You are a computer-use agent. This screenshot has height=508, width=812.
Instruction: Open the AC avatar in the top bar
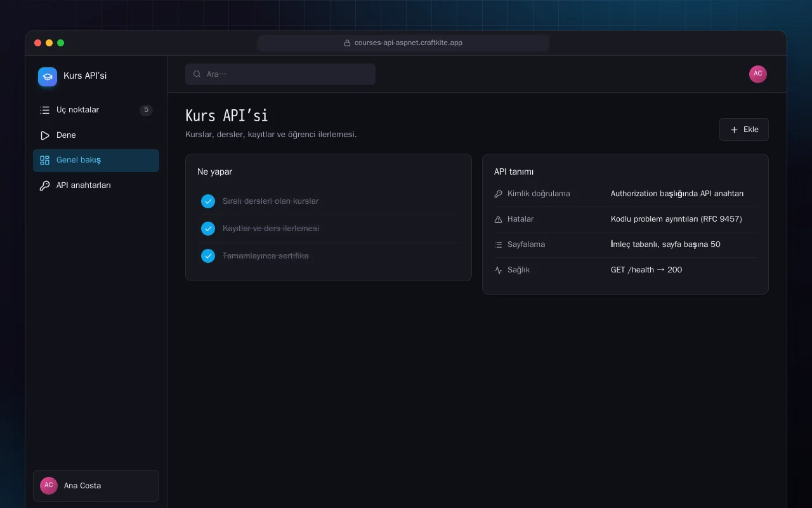(x=758, y=74)
